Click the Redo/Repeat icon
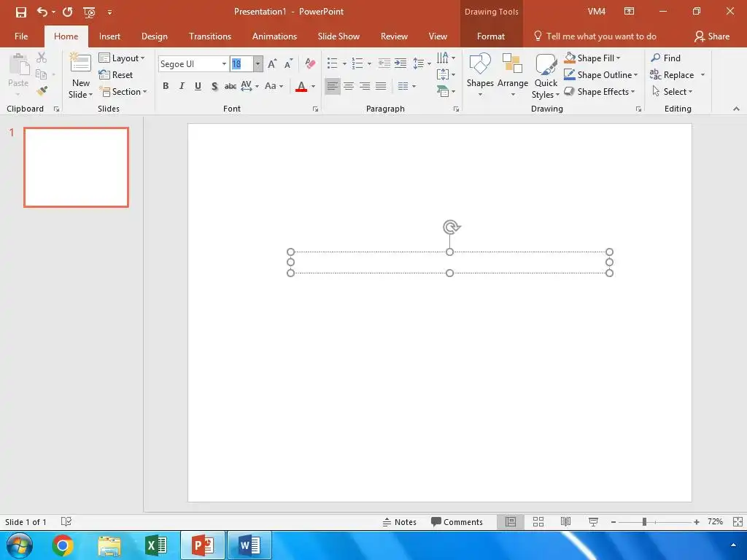This screenshot has width=747, height=560. (x=67, y=12)
